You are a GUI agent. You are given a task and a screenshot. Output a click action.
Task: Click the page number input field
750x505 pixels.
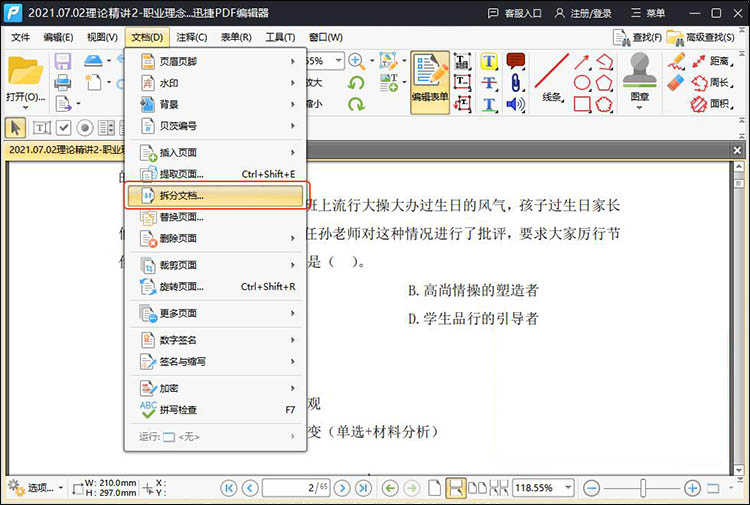click(296, 488)
